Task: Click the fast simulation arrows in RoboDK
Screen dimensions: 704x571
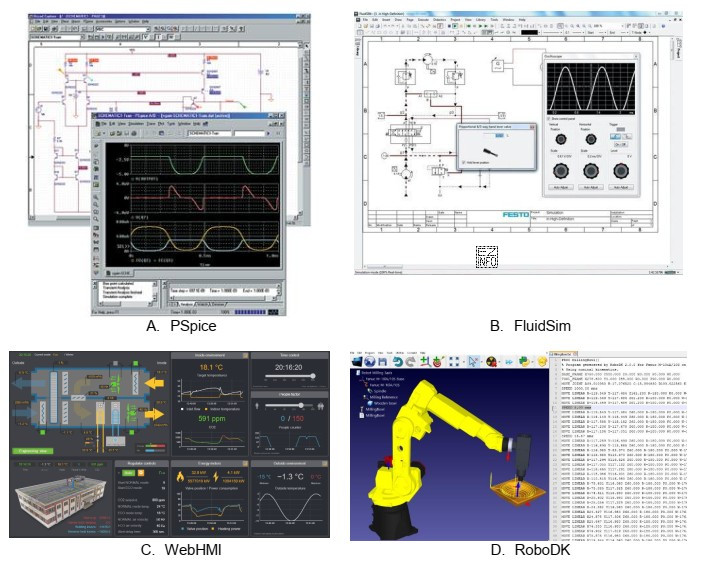Action: coord(509,361)
